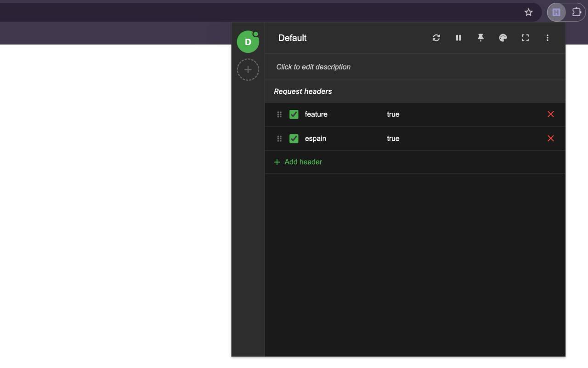Viewport: 588px width, 368px height.
Task: Remove the espain header row
Action: [x=551, y=138]
